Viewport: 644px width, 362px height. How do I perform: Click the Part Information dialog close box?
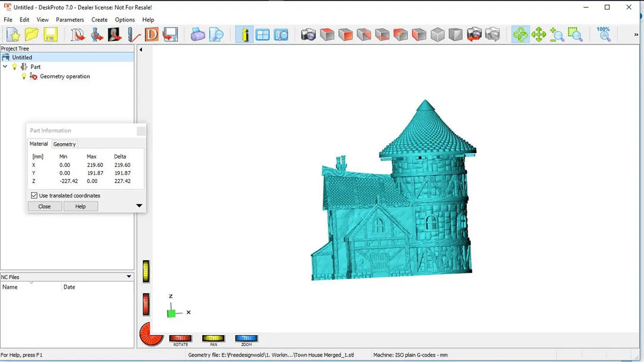point(141,131)
